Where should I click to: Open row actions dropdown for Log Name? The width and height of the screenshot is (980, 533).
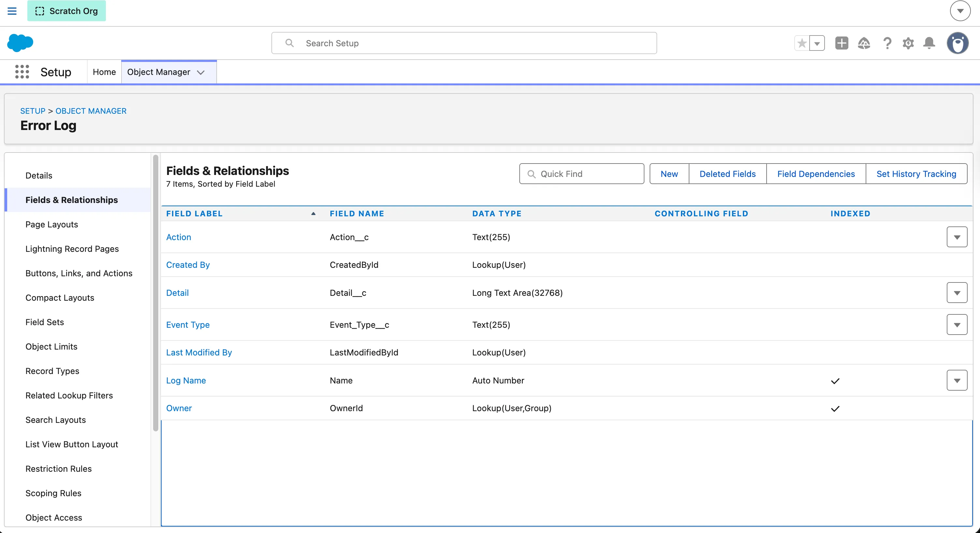(957, 380)
